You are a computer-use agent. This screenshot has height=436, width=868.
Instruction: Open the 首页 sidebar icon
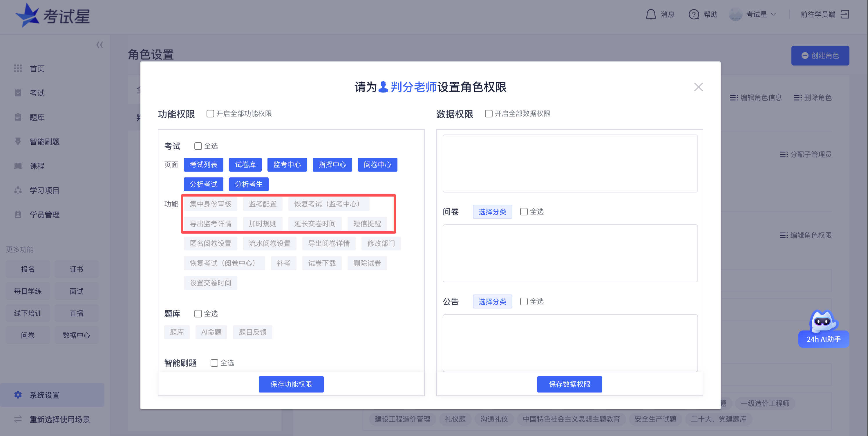(x=18, y=68)
